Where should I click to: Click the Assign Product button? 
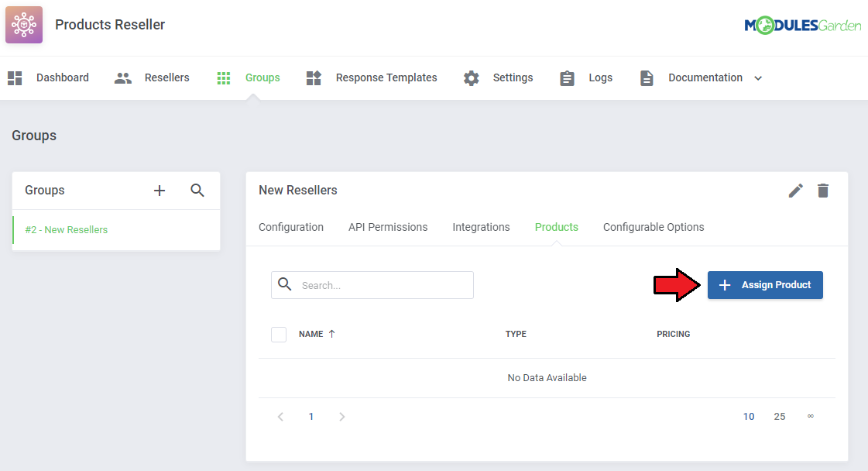[x=765, y=285]
